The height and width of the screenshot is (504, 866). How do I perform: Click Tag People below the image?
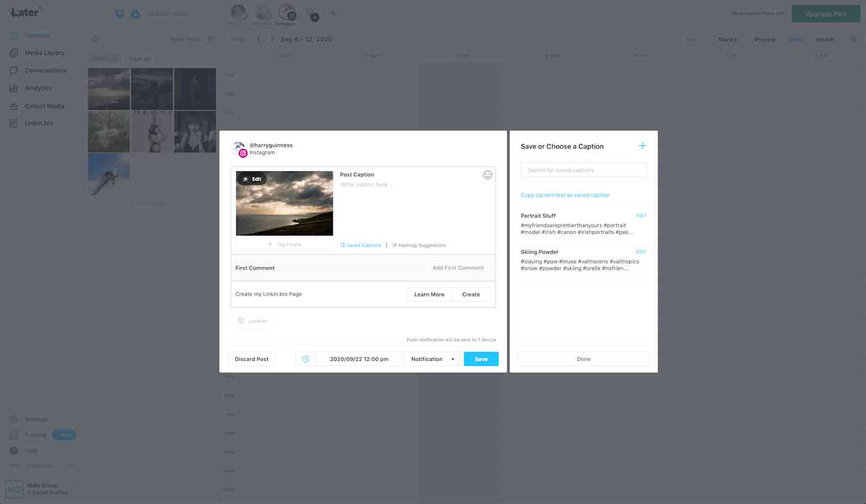coord(285,244)
